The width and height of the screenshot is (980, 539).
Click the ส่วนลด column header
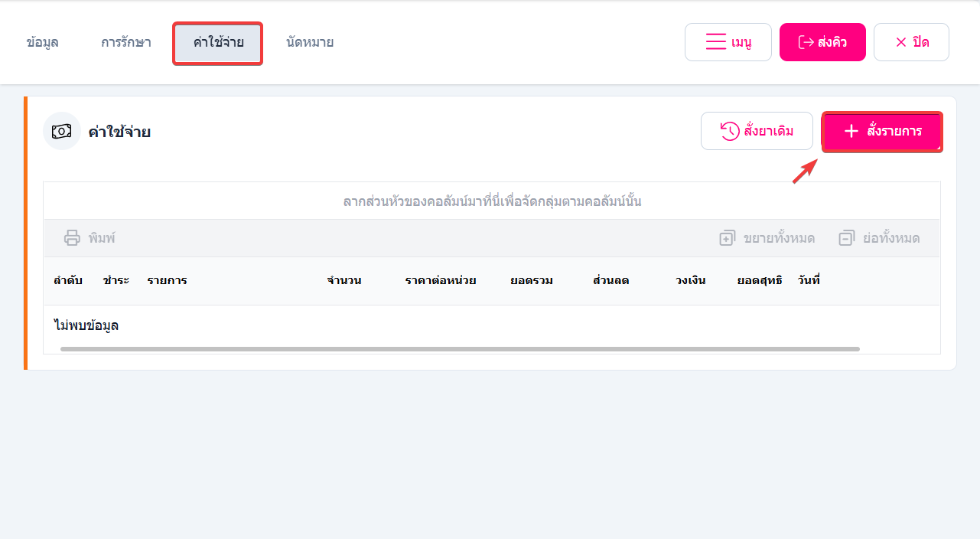(610, 280)
